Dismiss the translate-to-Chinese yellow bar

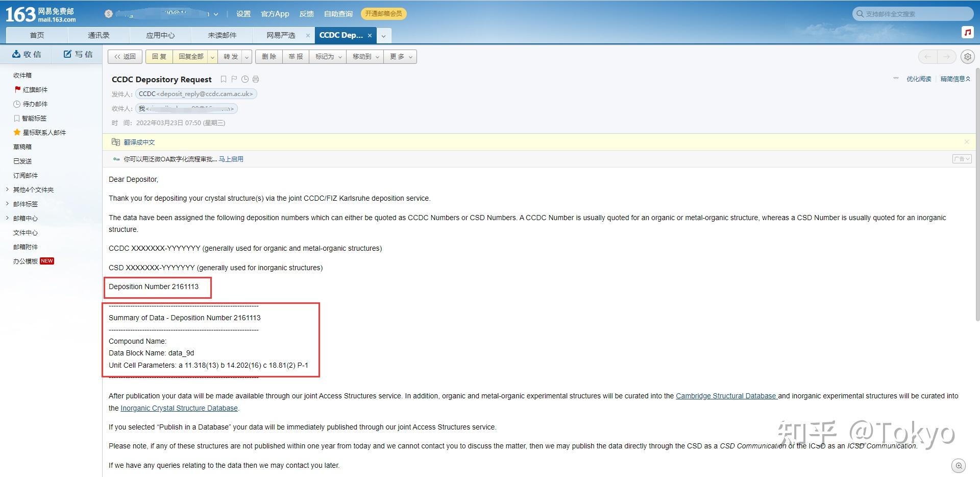pyautogui.click(x=967, y=142)
